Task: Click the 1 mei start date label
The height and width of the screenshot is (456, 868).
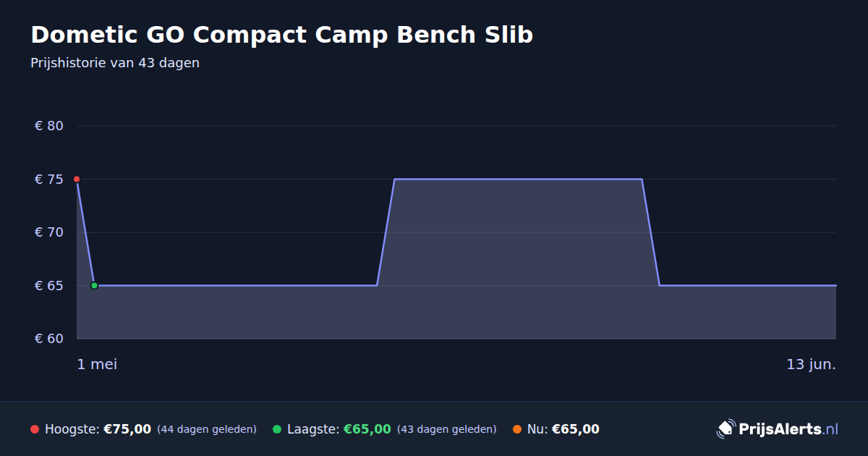Action: click(97, 364)
